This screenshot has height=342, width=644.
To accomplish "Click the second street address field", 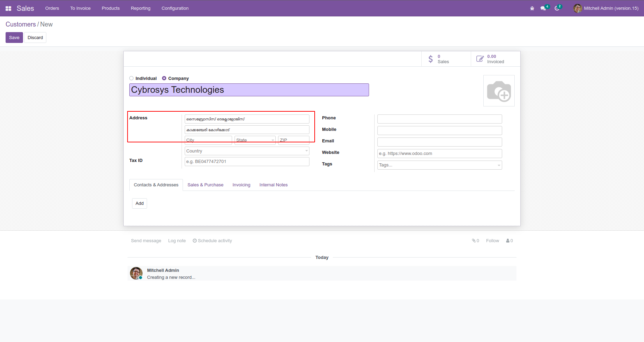I will [247, 130].
